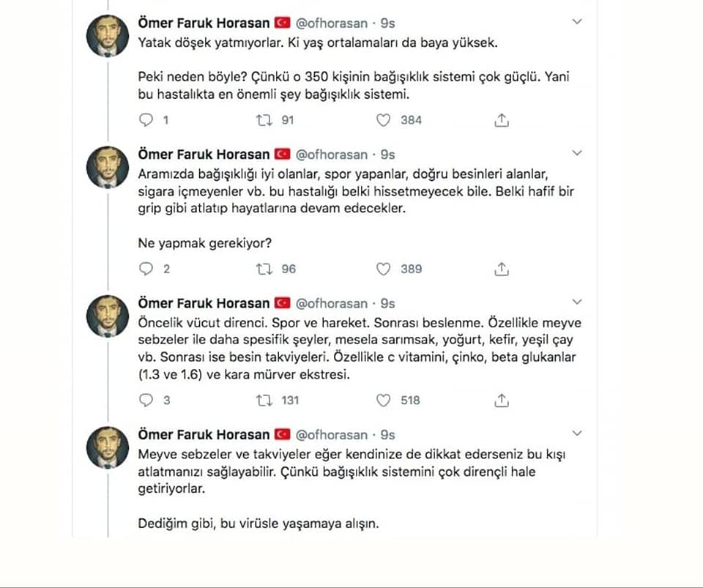Expand chevron menu on 'Meyve sebzeler' tweet

[577, 433]
